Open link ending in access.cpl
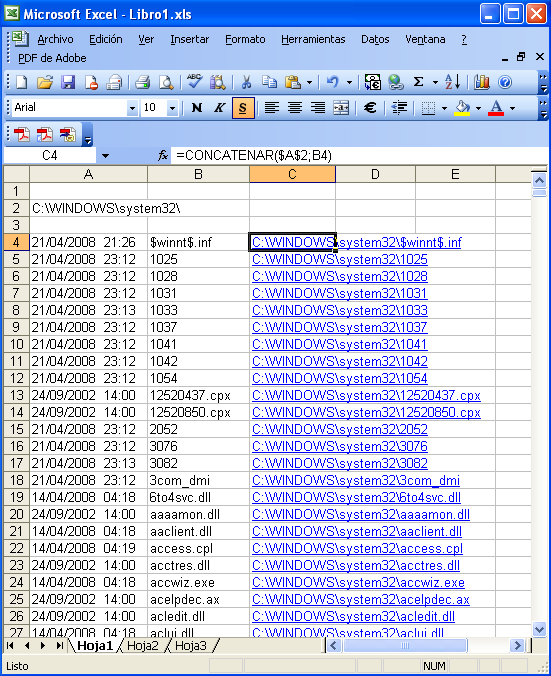 coord(357,548)
